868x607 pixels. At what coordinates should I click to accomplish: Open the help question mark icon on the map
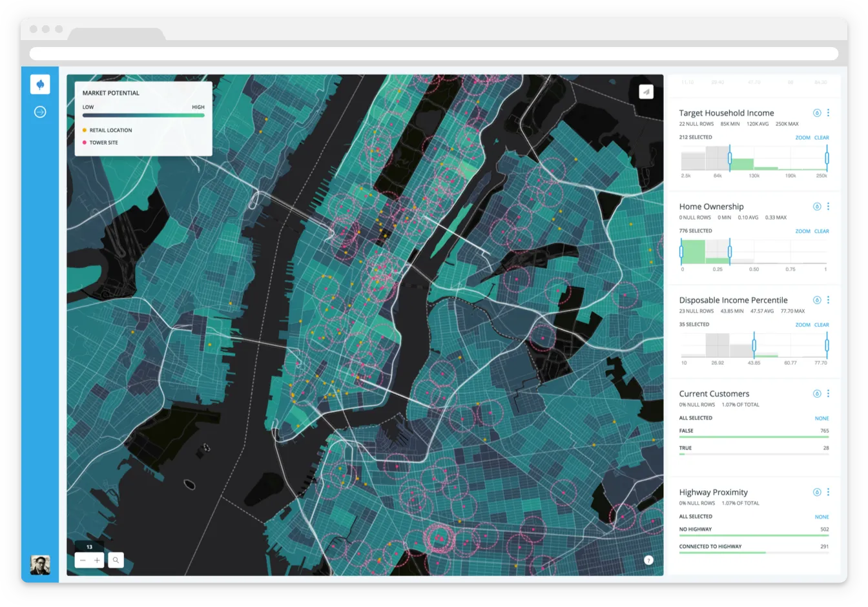tap(648, 560)
